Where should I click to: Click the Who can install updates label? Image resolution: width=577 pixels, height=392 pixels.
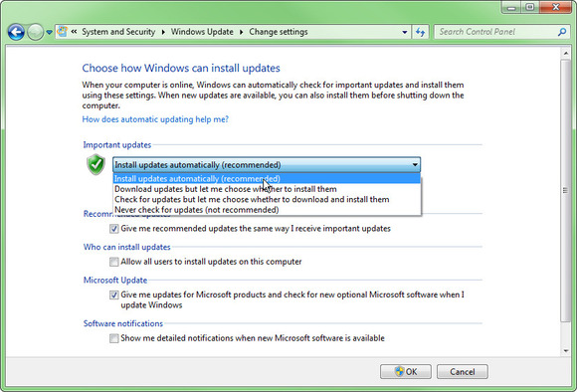tap(127, 247)
